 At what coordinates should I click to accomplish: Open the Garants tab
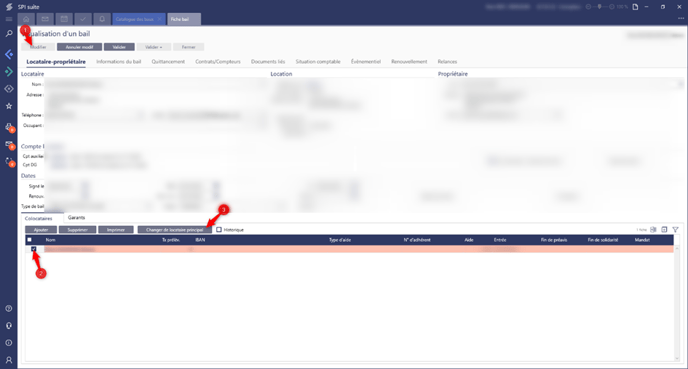(76, 218)
